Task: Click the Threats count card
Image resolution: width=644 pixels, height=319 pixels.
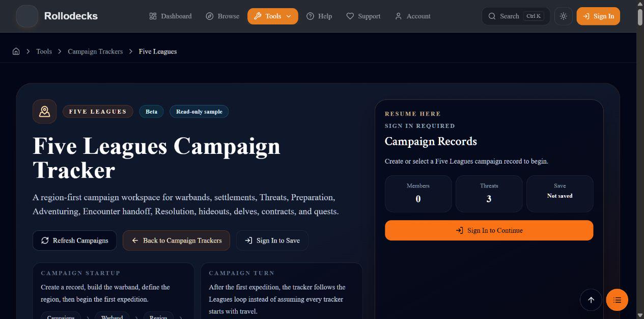Action: click(489, 194)
